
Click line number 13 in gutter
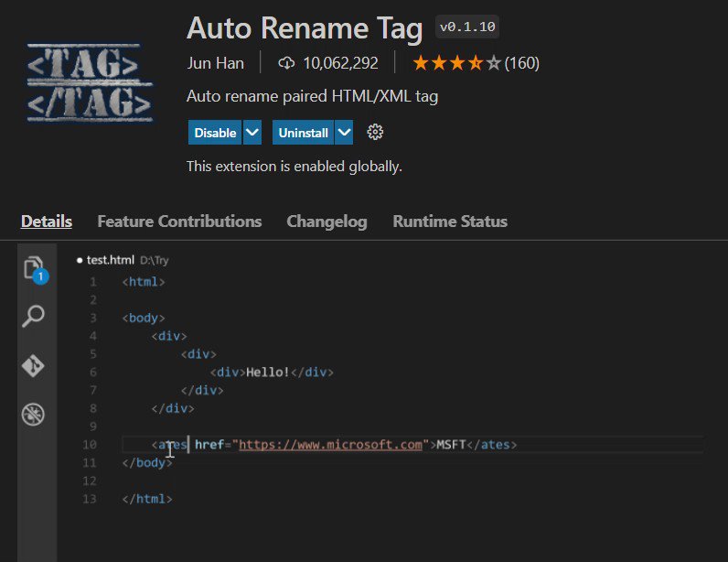tap(90, 499)
